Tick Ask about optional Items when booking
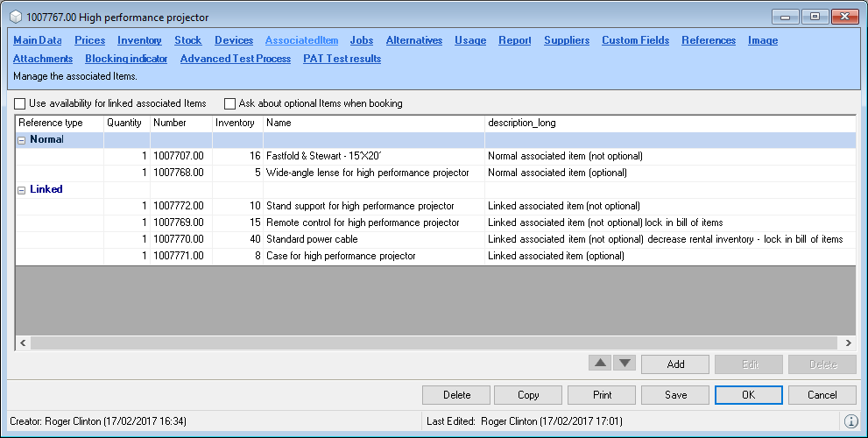This screenshot has height=438, width=868. coord(230,103)
